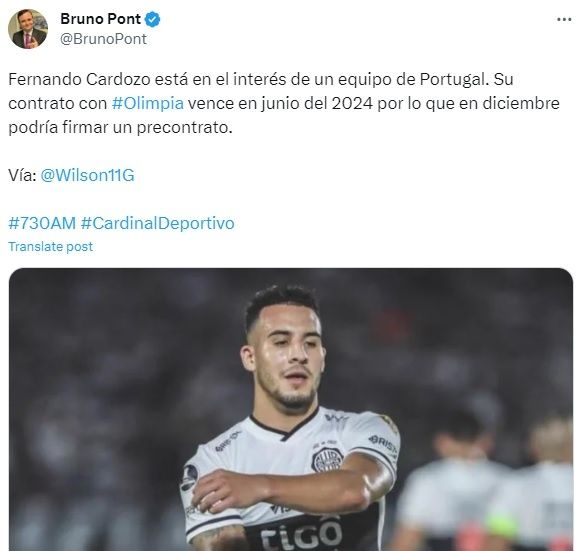Visit the @Wilson11G mention
The width and height of the screenshot is (583, 551).
tap(87, 175)
